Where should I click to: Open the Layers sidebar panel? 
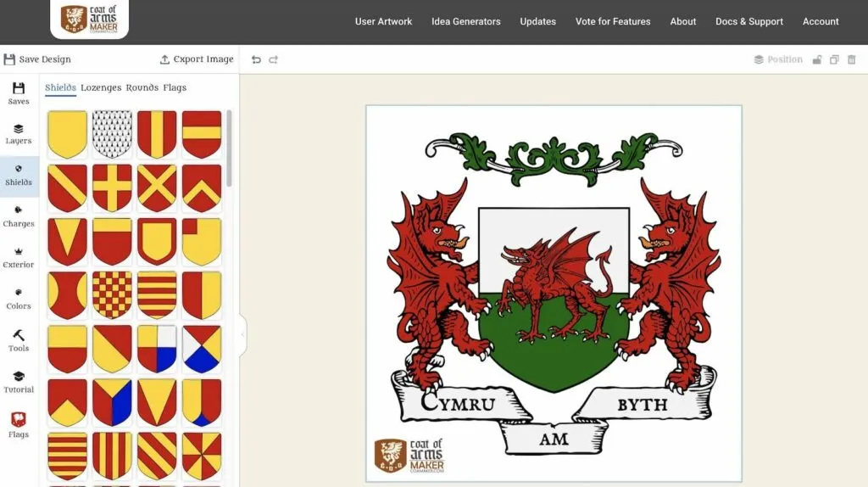pos(19,135)
